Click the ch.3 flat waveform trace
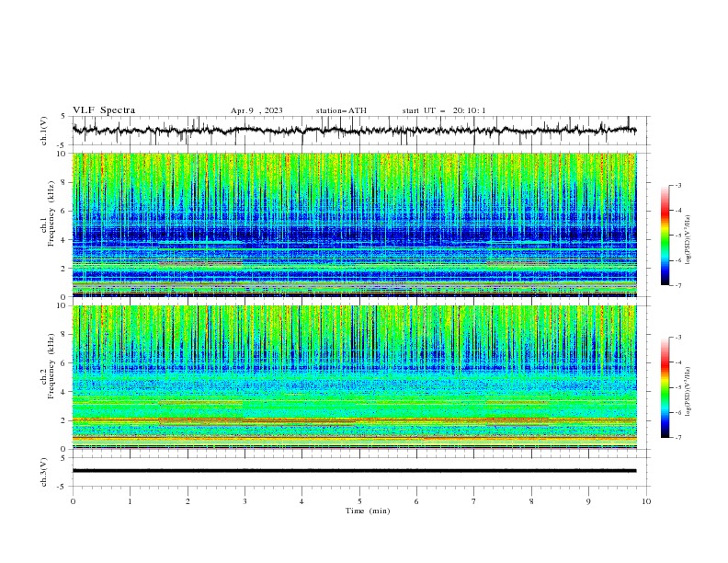Viewport: 728px width, 563px height. point(354,471)
